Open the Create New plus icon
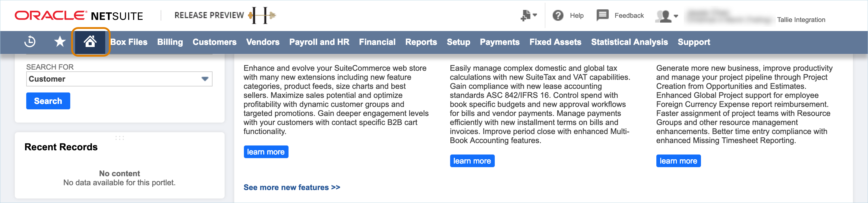The height and width of the screenshot is (203, 868). tap(525, 15)
